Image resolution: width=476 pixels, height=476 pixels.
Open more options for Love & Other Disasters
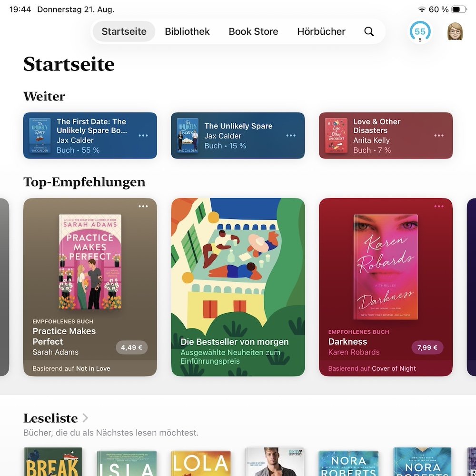pos(439,135)
